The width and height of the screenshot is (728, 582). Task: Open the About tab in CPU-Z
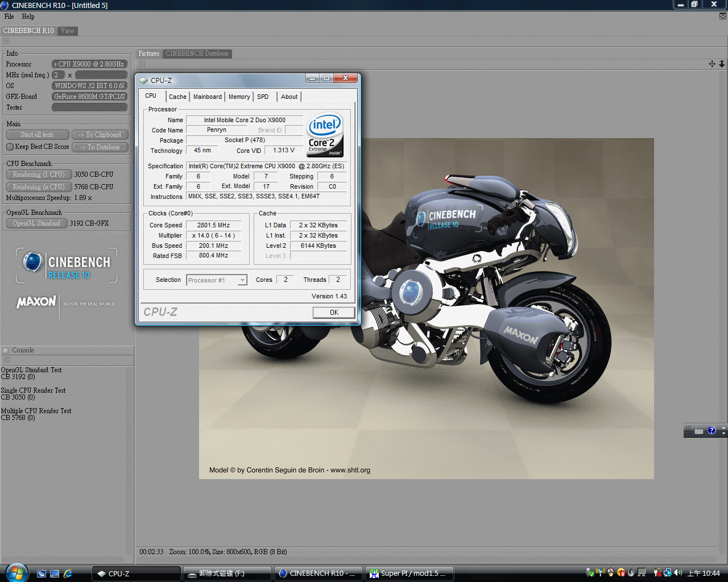pyautogui.click(x=289, y=97)
